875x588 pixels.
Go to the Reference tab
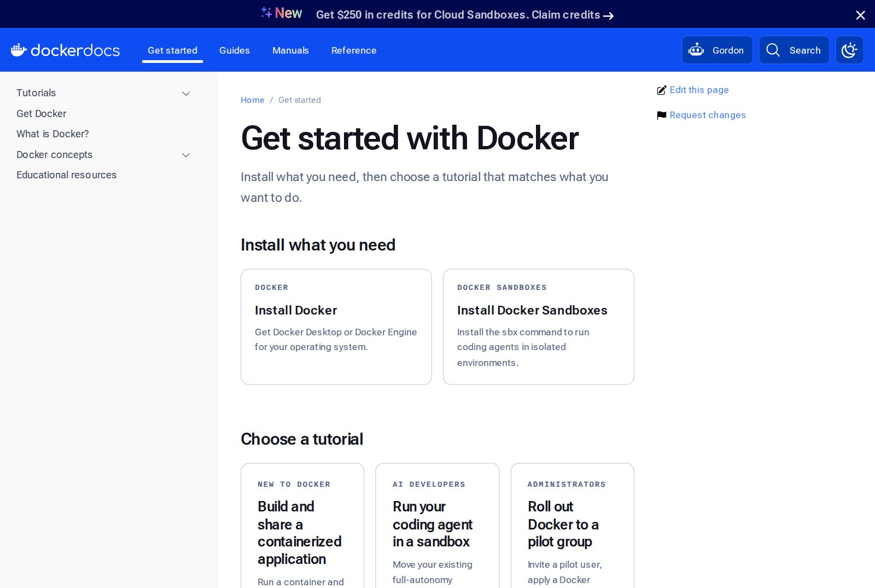tap(354, 50)
